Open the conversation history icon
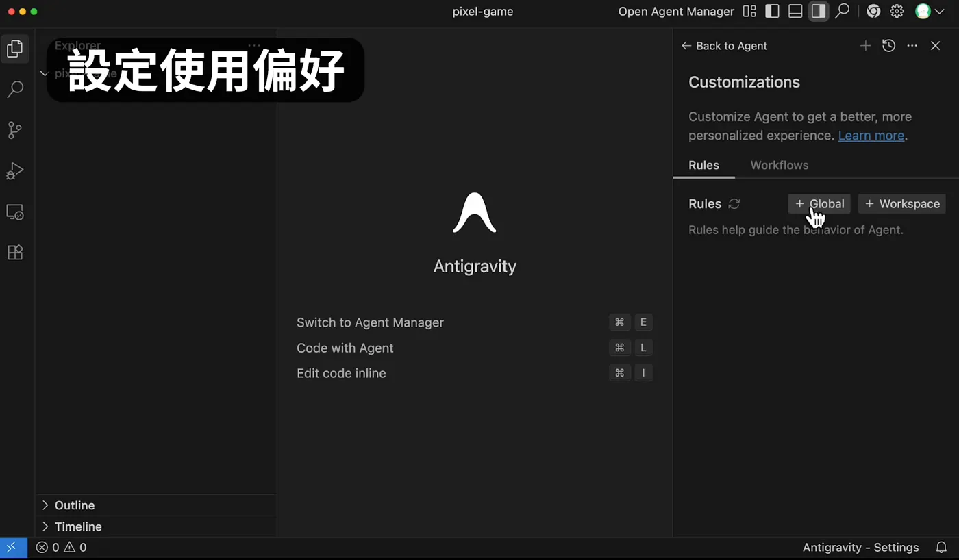959x560 pixels. [x=888, y=46]
